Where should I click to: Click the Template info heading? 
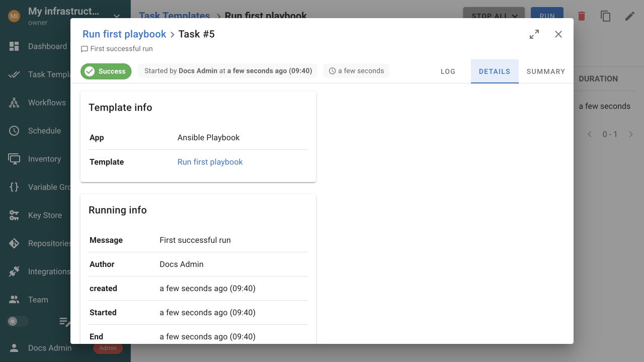(x=120, y=108)
